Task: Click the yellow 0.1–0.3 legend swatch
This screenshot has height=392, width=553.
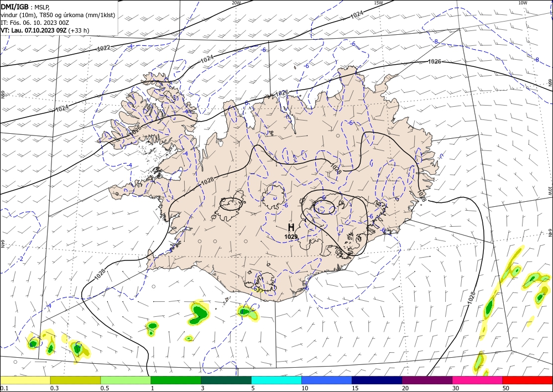Action: [x=25, y=380]
